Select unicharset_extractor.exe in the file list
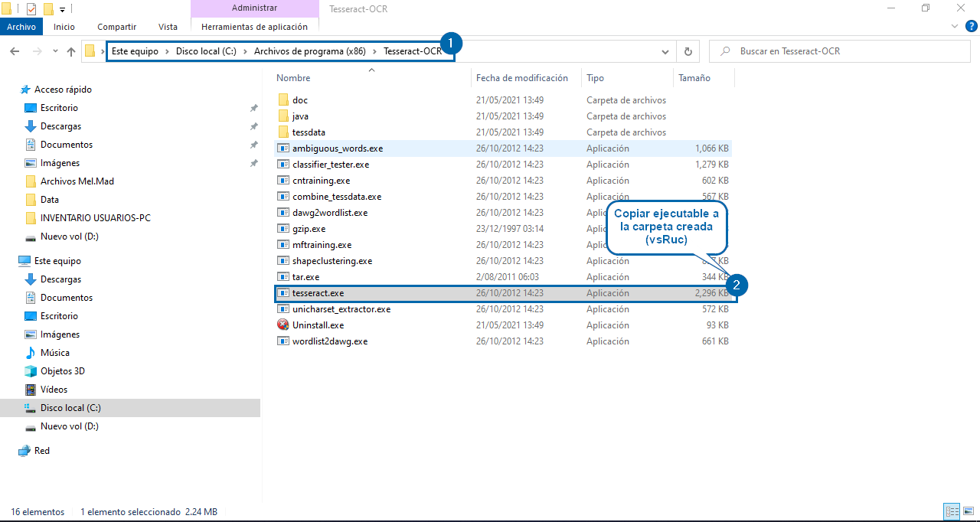Image resolution: width=980 pixels, height=522 pixels. point(503,309)
